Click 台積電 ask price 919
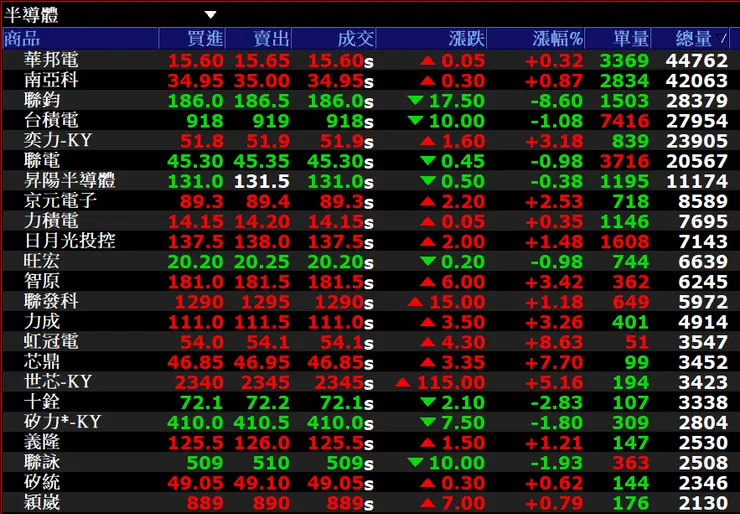Image resolution: width=740 pixels, height=514 pixels. 271,121
